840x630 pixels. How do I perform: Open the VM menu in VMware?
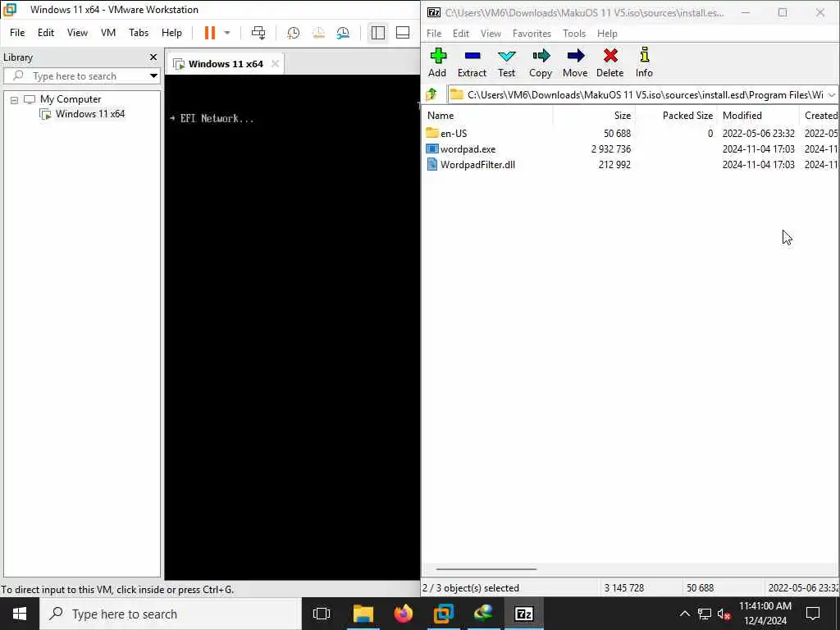pos(108,33)
